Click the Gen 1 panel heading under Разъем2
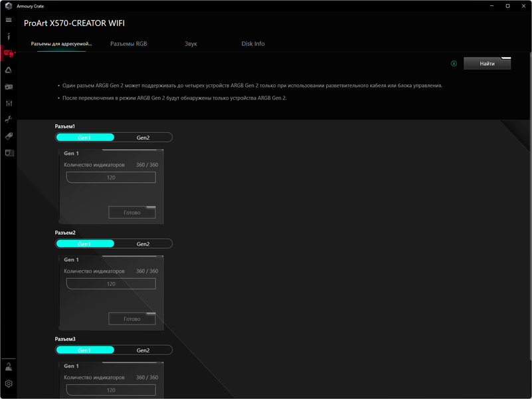 click(71, 259)
